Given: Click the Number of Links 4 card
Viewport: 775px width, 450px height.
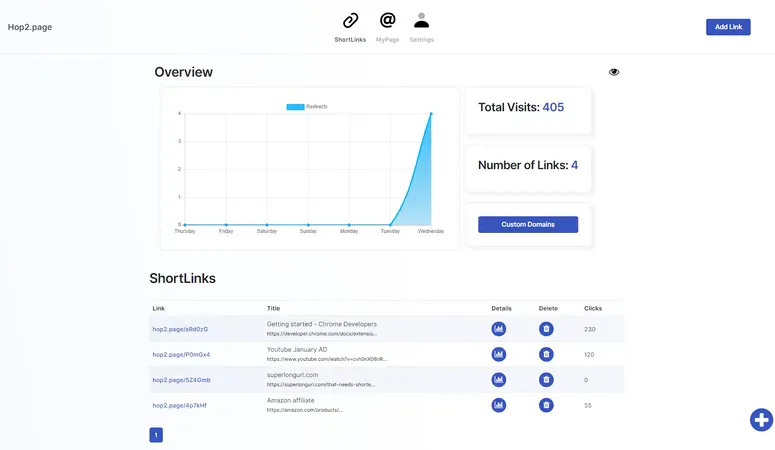Looking at the screenshot, I should point(528,169).
